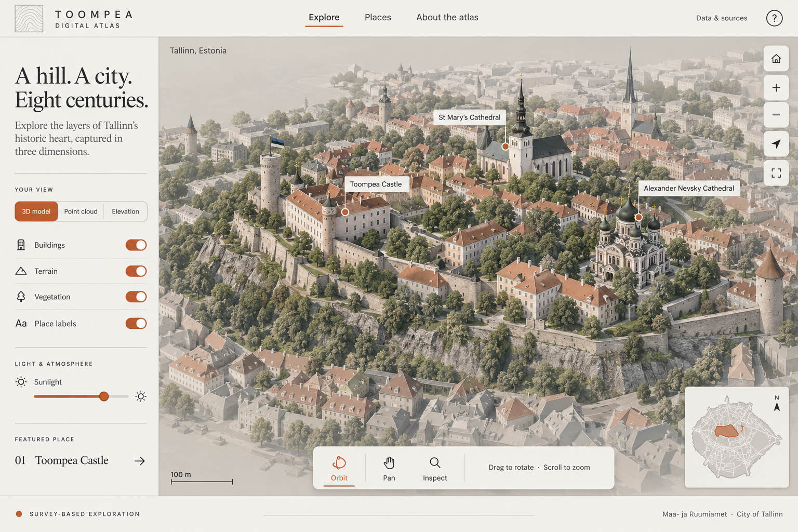Click the Toompea Castle map marker dot
Image resolution: width=798 pixels, height=532 pixels.
345,212
